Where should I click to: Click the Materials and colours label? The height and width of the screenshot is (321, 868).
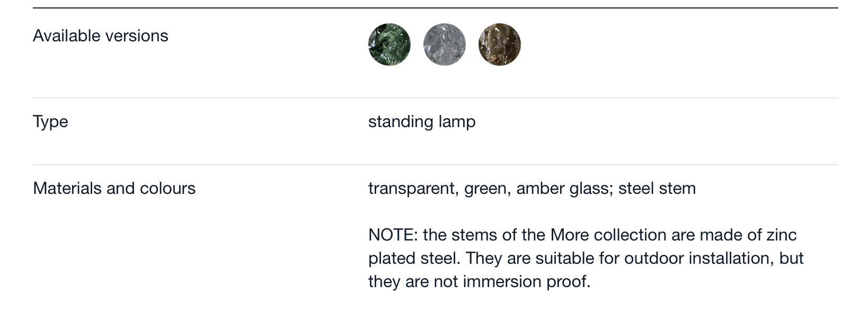coord(114,189)
